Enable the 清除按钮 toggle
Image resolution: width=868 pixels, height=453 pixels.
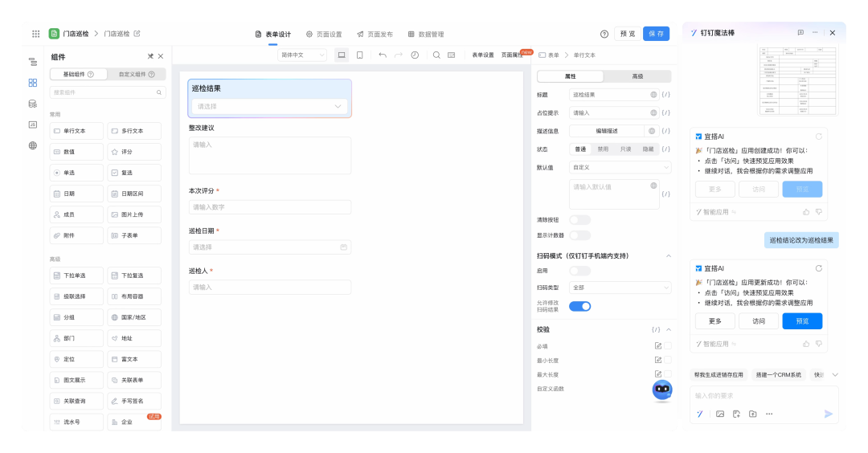point(579,220)
